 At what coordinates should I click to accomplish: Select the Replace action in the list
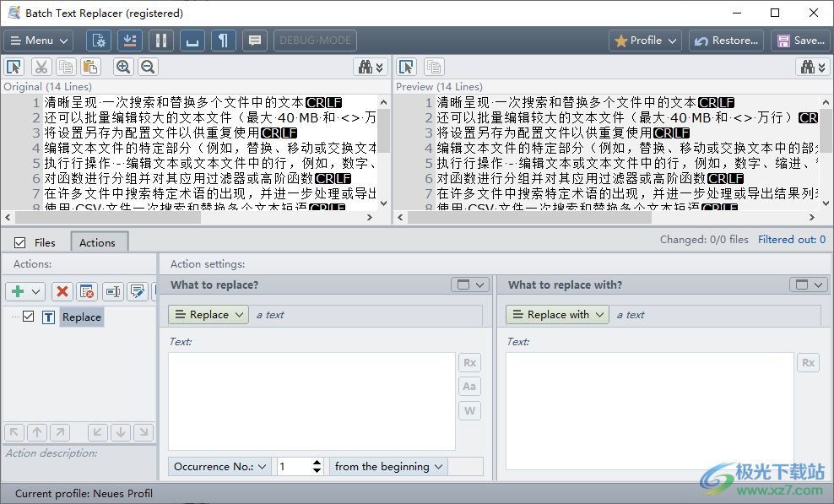[81, 317]
